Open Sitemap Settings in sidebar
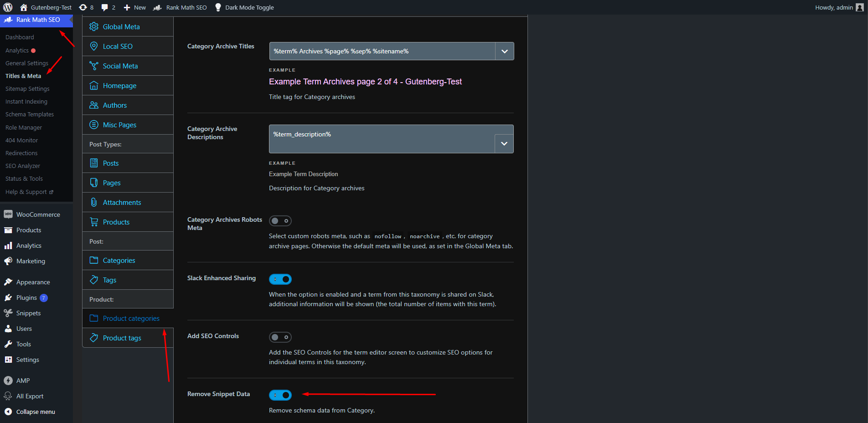Screen dimensions: 868x423 point(27,89)
